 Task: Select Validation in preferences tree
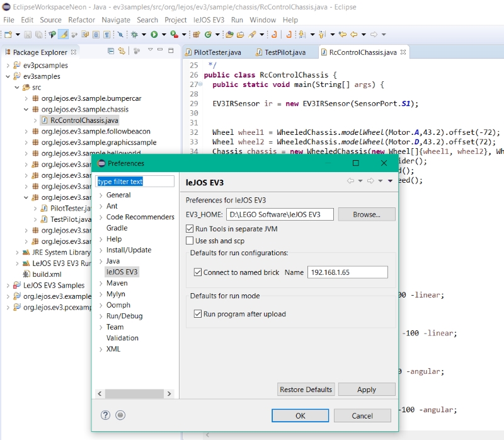(x=122, y=338)
